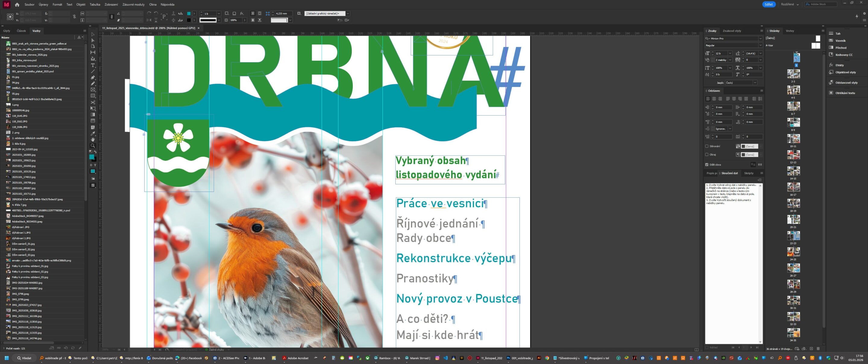Select the 0001_znak_erb_visnova link file
The image size is (868, 364).
(x=39, y=43)
